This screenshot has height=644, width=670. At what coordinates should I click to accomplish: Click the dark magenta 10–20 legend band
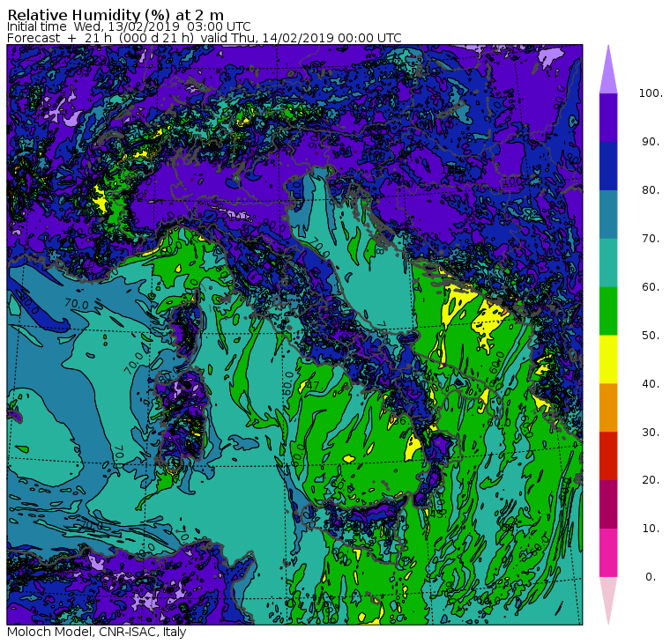(608, 505)
